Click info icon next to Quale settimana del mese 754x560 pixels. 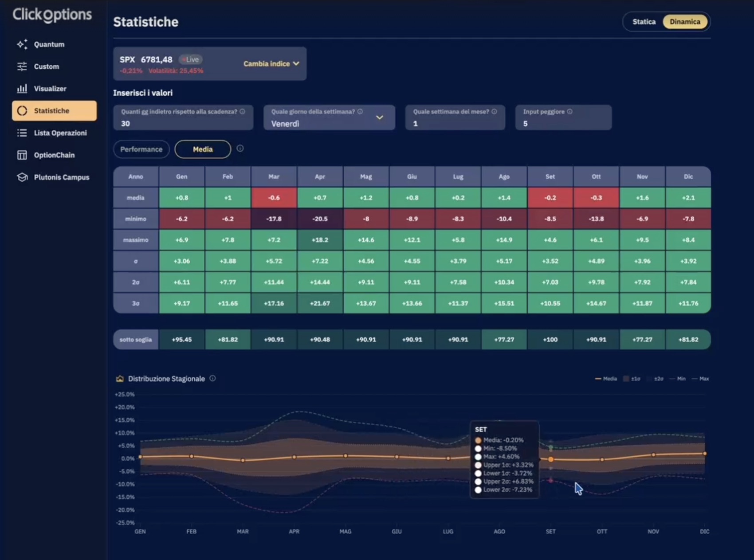tap(494, 112)
